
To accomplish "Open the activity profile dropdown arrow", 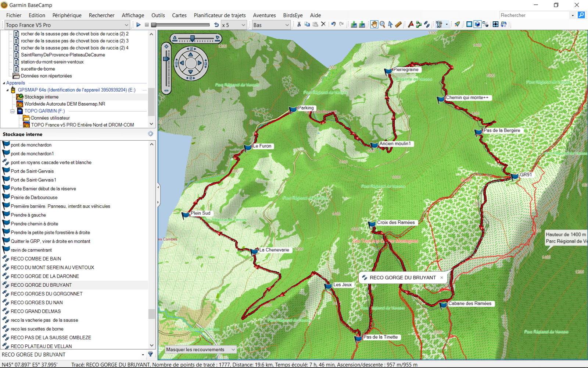I will click(x=447, y=24).
